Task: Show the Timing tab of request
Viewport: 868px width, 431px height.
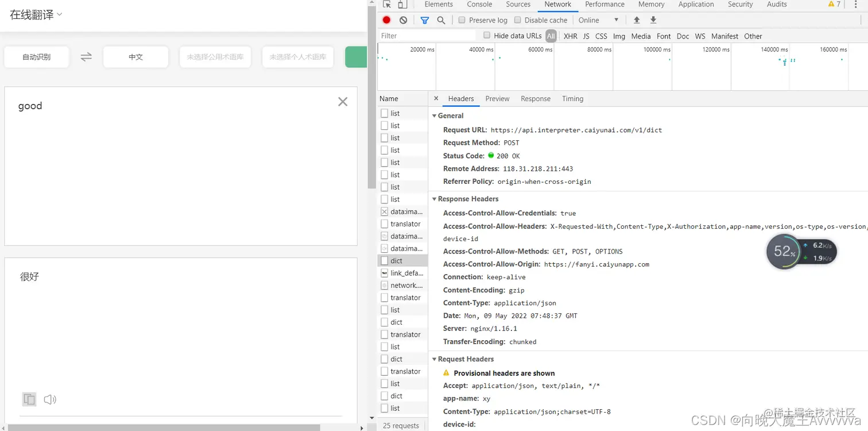Action: tap(572, 98)
